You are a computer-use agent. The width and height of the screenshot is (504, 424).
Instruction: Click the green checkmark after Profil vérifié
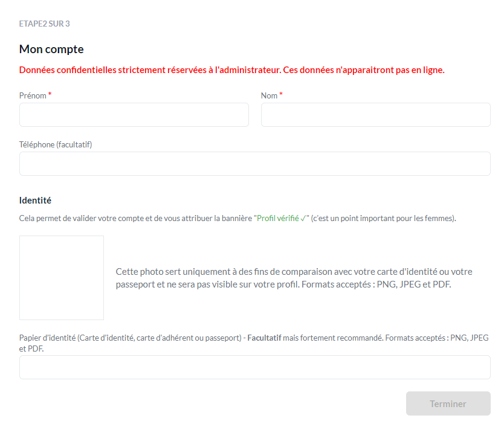click(x=303, y=219)
